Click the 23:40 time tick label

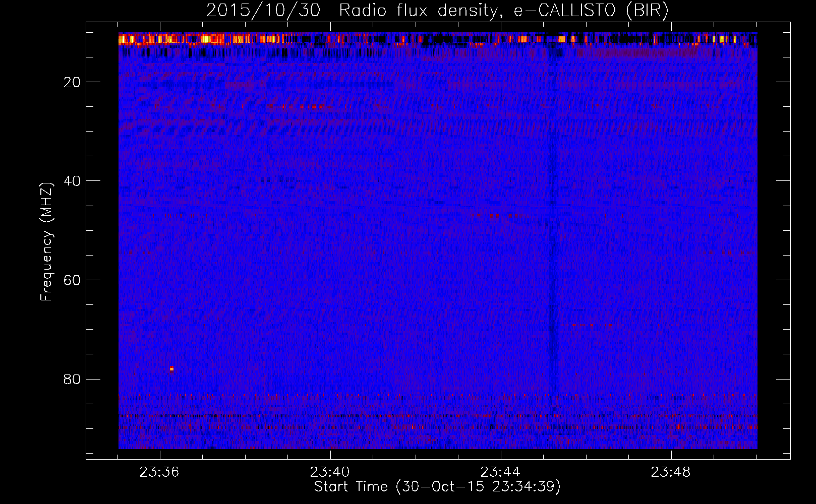(x=330, y=472)
